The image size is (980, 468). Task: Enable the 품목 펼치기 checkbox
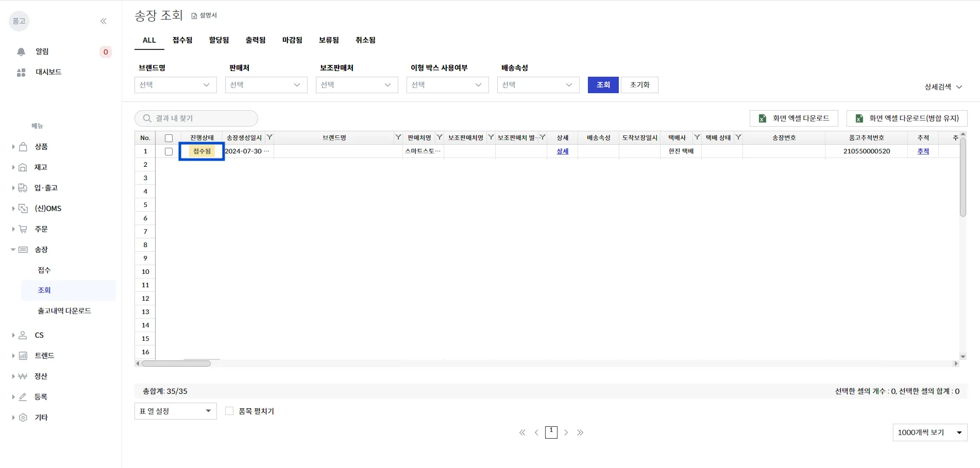229,411
